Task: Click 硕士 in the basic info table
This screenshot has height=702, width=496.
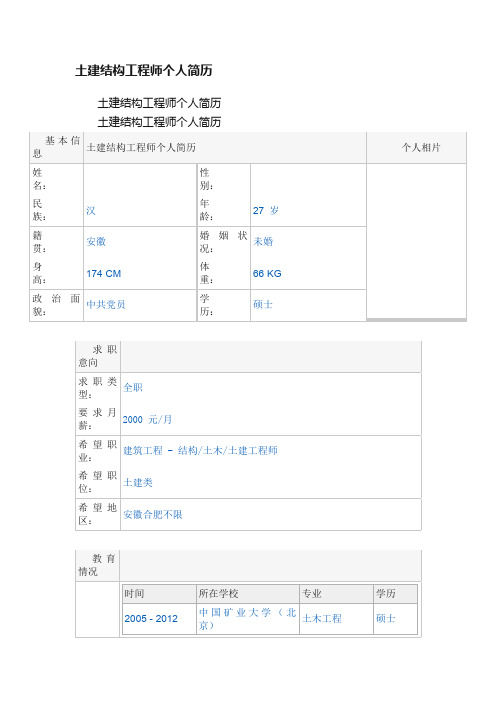Action: tap(263, 304)
